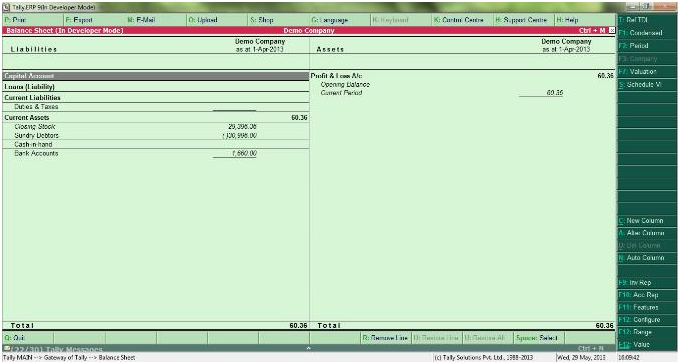This screenshot has width=680, height=364.
Task: Select the Current Assets row
Action: tap(156, 118)
